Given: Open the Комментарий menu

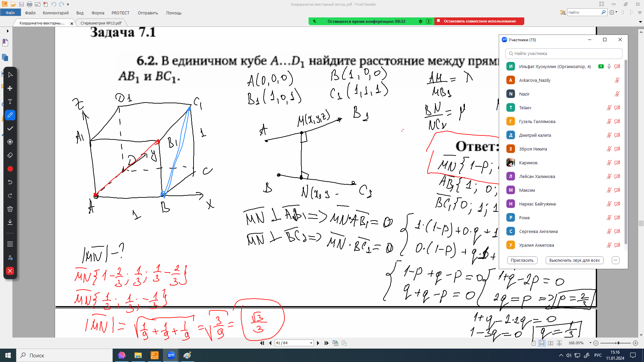Looking at the screenshot, I should pyautogui.click(x=56, y=13).
